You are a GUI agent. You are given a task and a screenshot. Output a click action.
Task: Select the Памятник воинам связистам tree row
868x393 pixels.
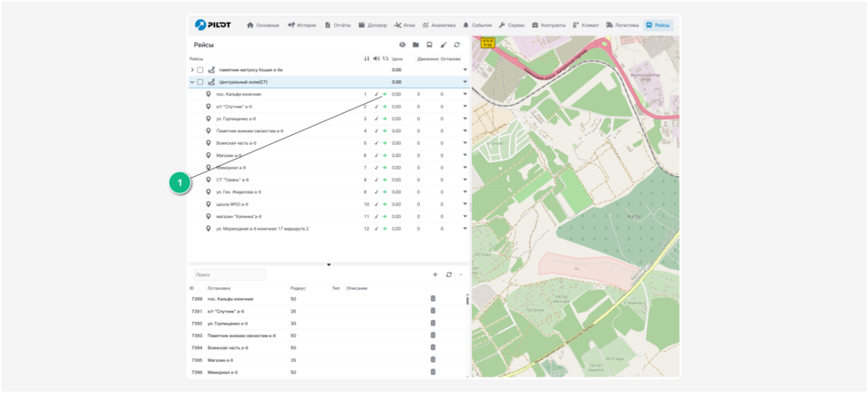click(x=329, y=130)
